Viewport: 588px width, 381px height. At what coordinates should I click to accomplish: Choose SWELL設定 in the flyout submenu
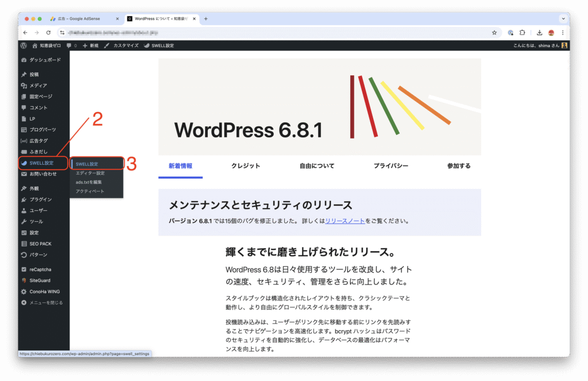[96, 164]
